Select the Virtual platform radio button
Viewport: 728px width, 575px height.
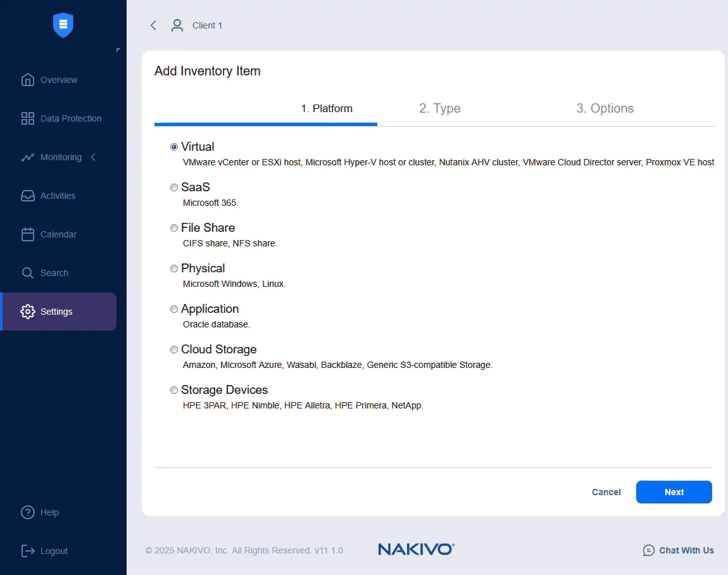[174, 147]
